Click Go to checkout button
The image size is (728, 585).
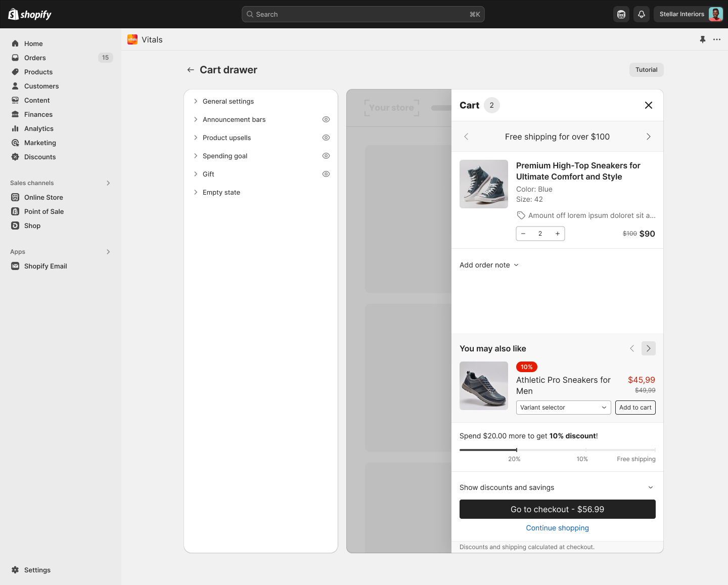(557, 509)
